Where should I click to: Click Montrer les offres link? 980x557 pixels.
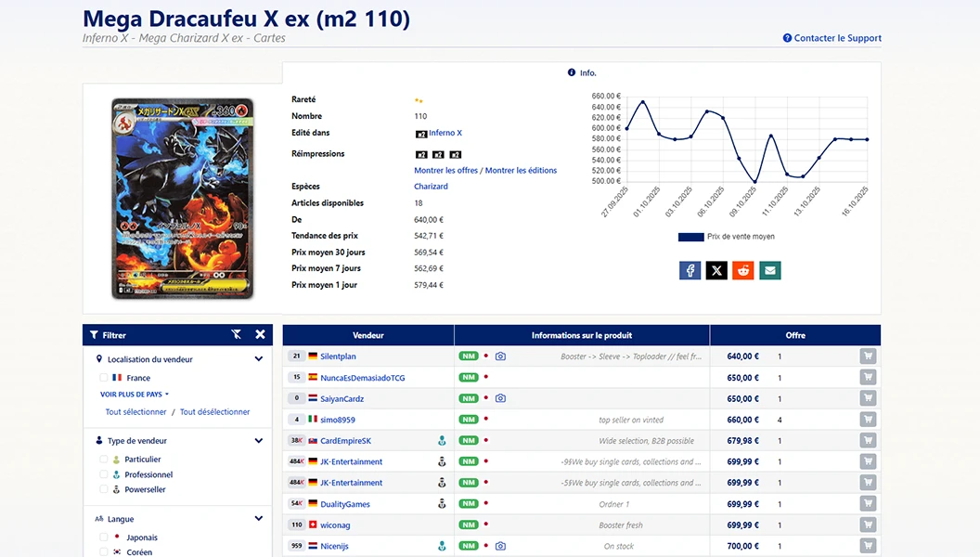pos(445,170)
